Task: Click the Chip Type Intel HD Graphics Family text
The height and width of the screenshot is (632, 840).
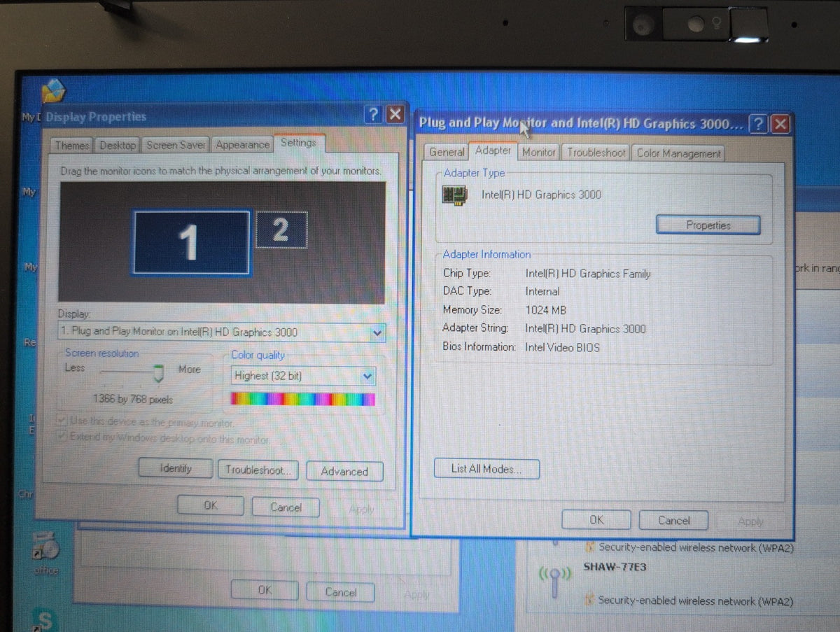Action: pyautogui.click(x=588, y=274)
